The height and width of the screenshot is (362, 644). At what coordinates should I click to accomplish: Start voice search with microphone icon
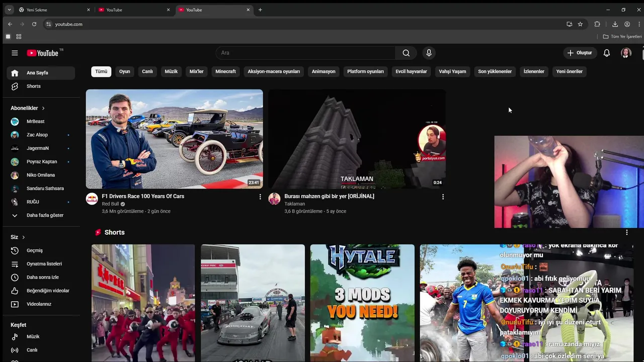[x=429, y=53]
